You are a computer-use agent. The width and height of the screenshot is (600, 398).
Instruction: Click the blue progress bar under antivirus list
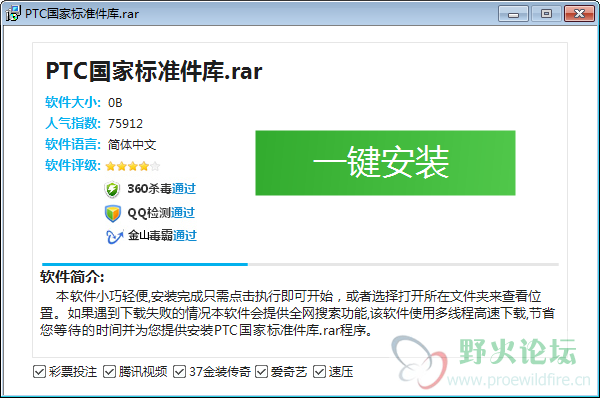[x=145, y=264]
